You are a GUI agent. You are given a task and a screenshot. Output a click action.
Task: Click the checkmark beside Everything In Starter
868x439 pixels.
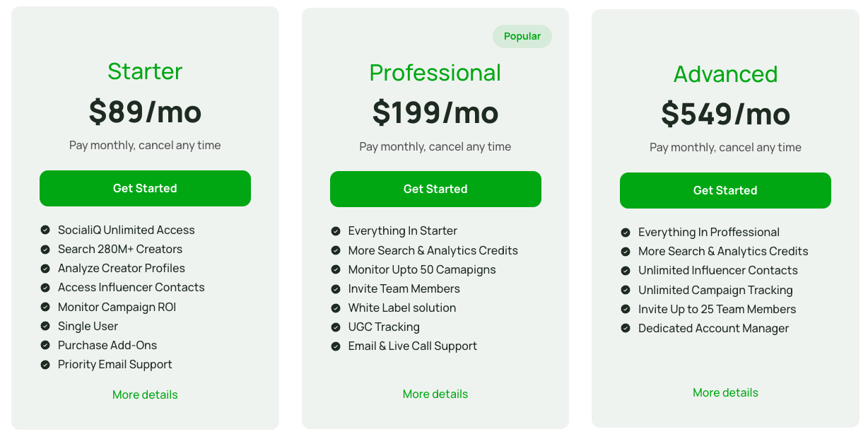[334, 230]
